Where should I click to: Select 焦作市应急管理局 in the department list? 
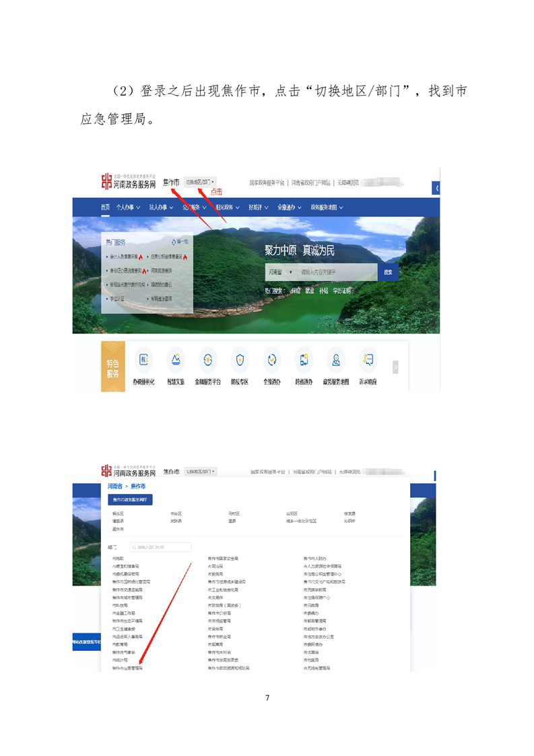[x=127, y=668]
